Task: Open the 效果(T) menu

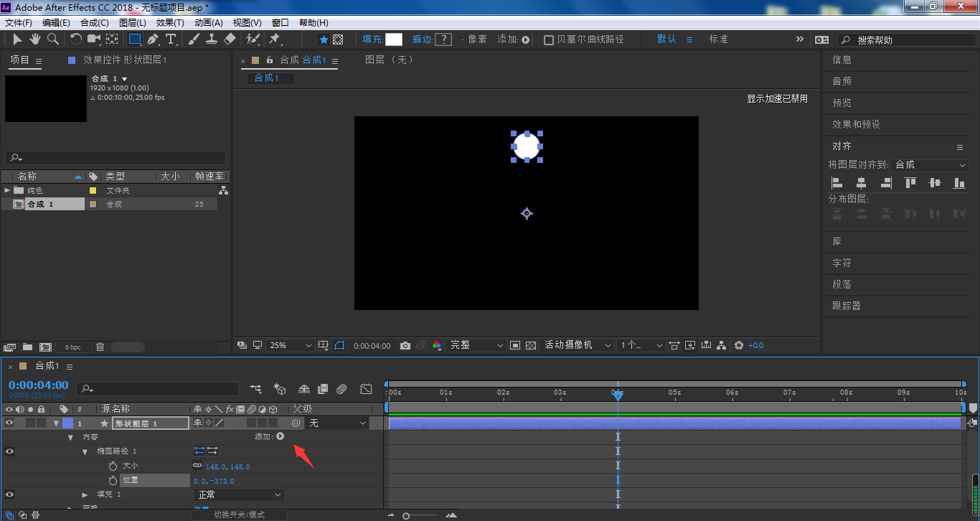Action: pyautogui.click(x=170, y=23)
